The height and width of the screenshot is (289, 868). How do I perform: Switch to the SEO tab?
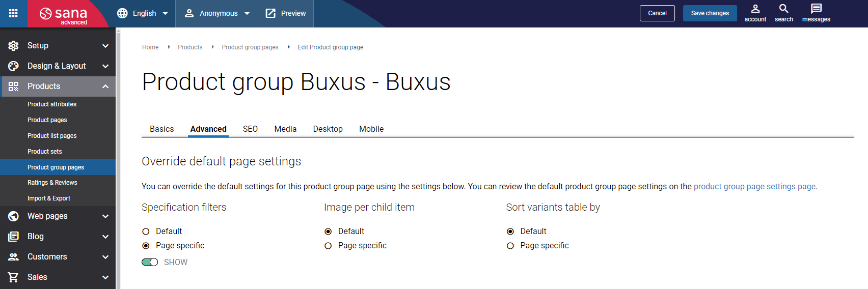250,129
